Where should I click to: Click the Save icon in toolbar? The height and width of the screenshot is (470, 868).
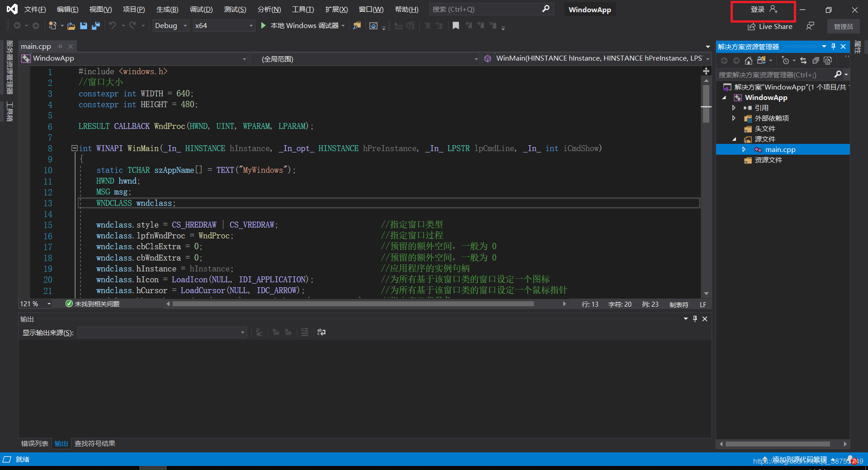[x=84, y=26]
